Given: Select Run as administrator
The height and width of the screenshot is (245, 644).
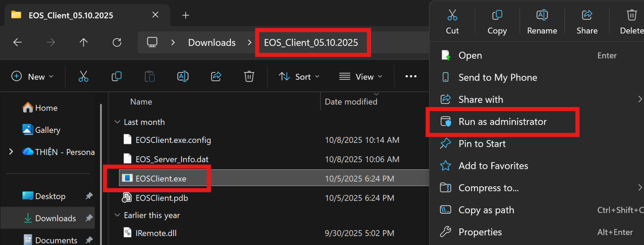Looking at the screenshot, I should tap(502, 122).
